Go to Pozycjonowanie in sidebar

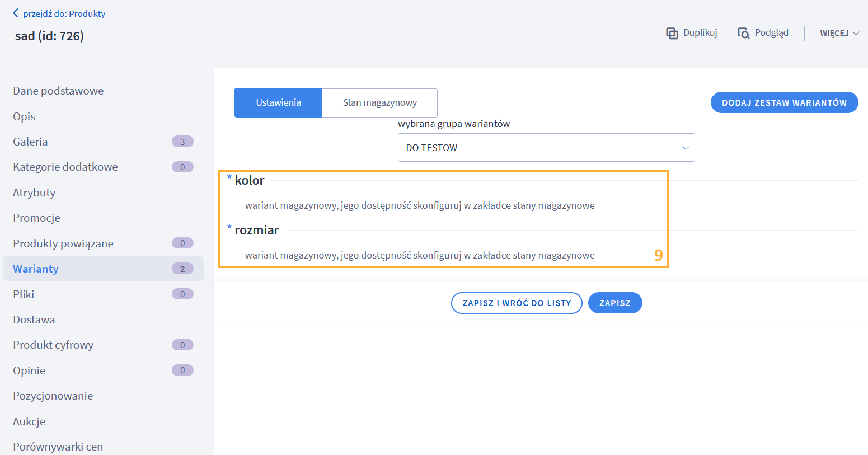(x=53, y=396)
